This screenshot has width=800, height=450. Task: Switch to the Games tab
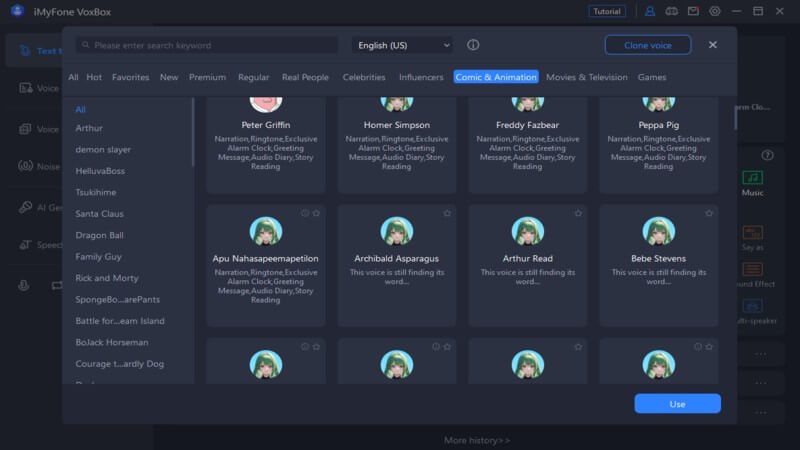coord(652,77)
